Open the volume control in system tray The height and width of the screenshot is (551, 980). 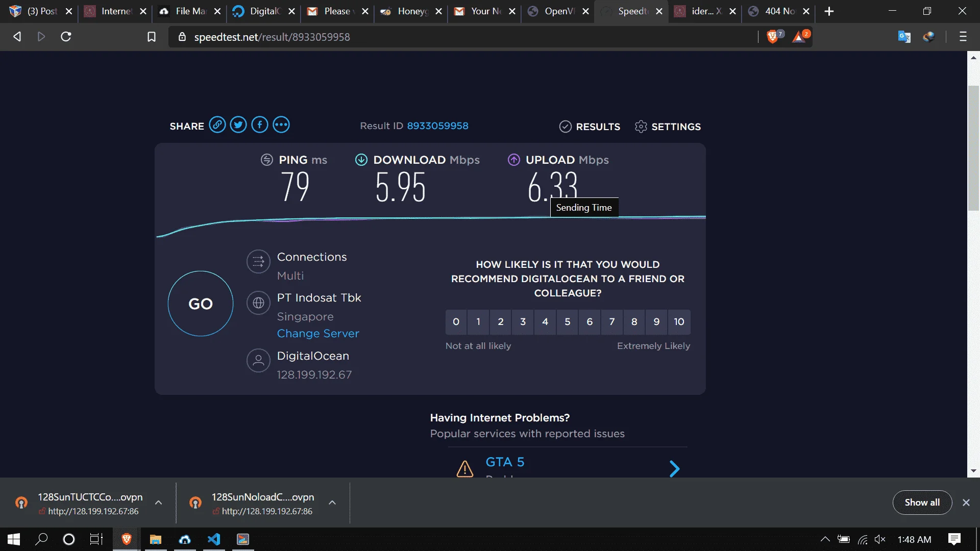[x=880, y=539]
